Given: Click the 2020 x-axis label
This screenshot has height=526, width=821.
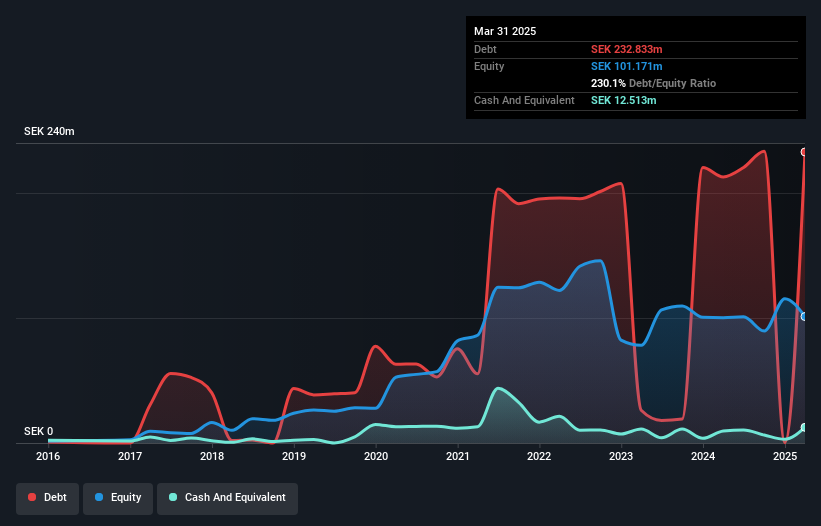Looking at the screenshot, I should 376,456.
